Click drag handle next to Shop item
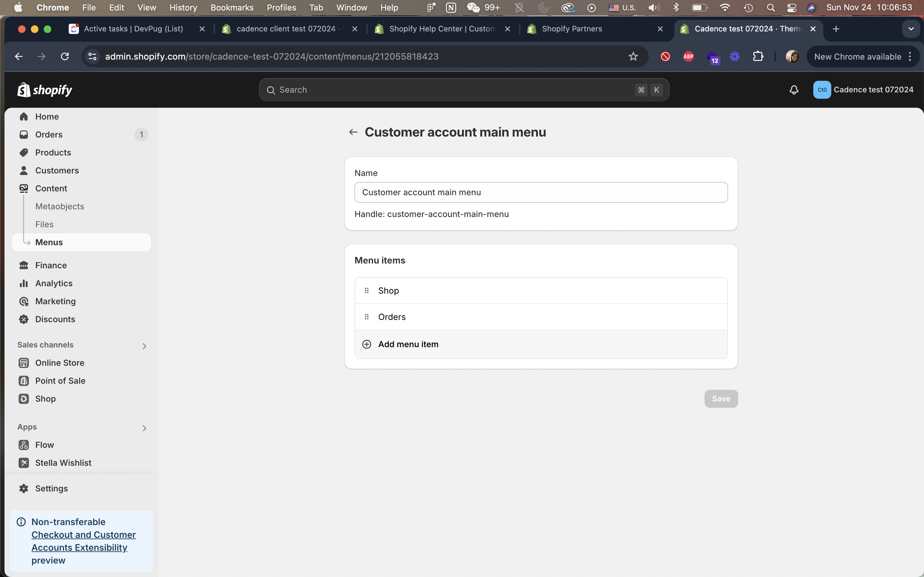Screen dimensions: 924x577 366,291
